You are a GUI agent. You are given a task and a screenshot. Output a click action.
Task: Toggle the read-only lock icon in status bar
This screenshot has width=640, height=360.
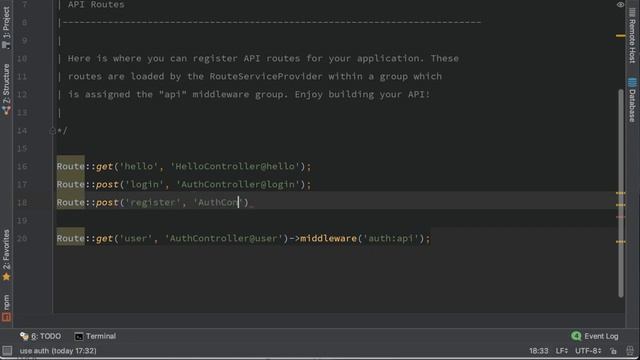(613, 351)
